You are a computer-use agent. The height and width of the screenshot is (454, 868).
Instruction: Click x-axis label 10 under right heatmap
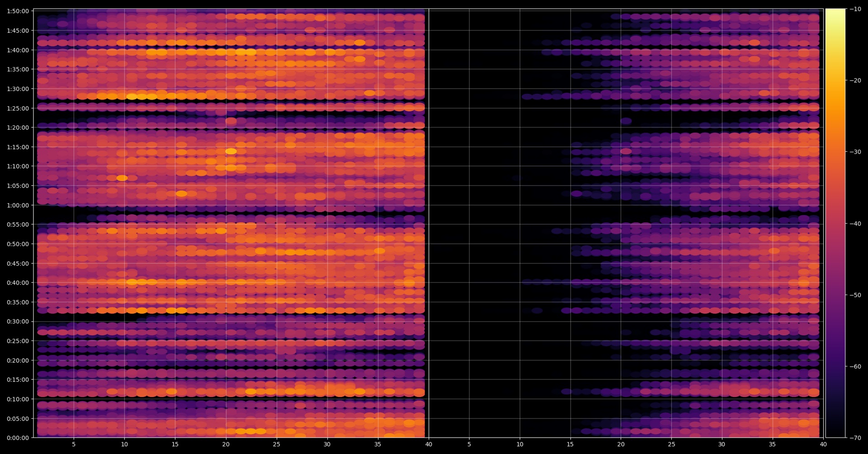[x=520, y=445]
